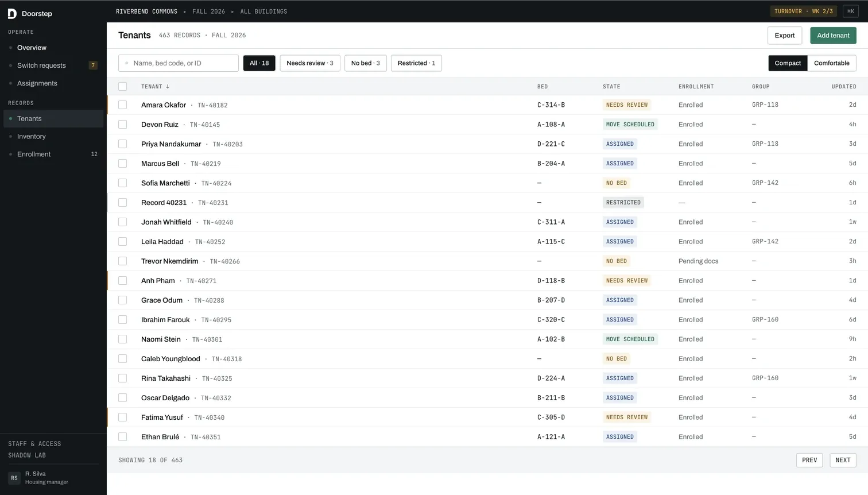Click the bed code D-118-B
The width and height of the screenshot is (868, 495).
551,281
